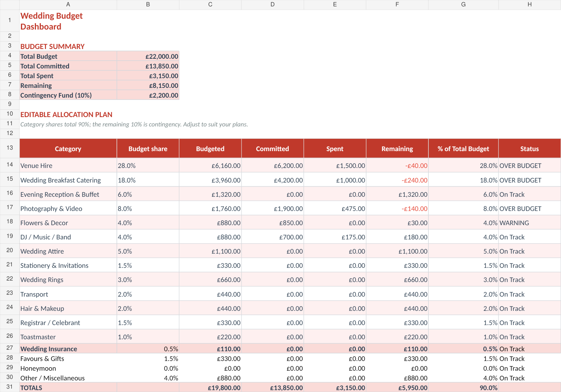This screenshot has height=392, width=561.
Task: Click the Total Spent amount £3,150.00
Action: 148,76
